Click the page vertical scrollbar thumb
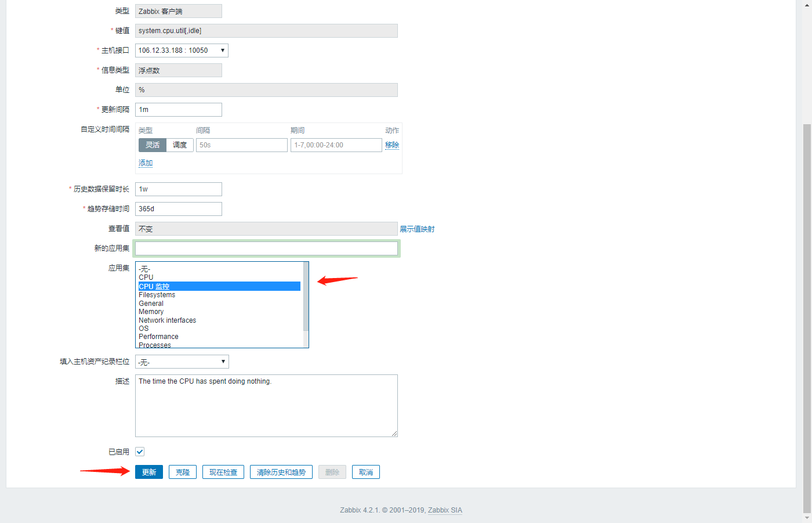Screen dimensions: 812x523 click(x=807, y=318)
